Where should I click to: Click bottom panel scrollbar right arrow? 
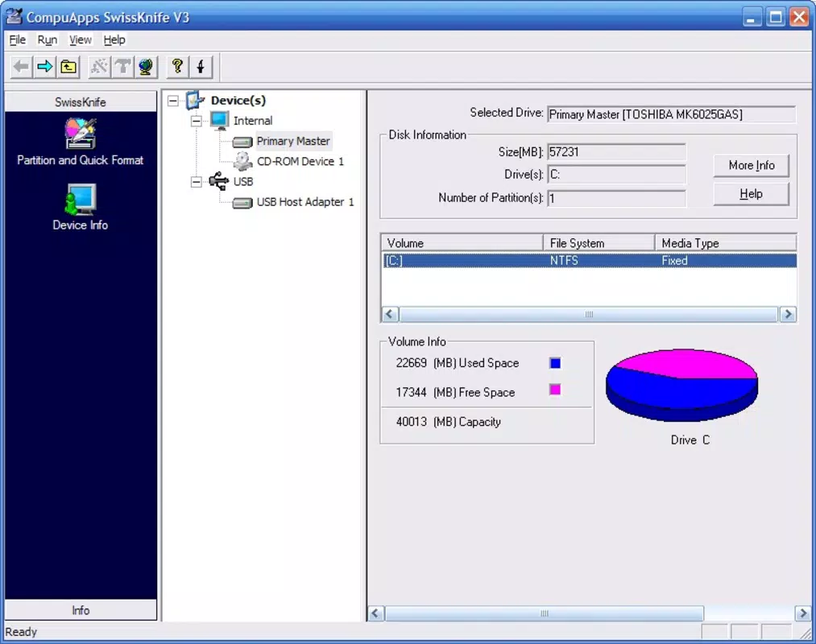point(802,613)
